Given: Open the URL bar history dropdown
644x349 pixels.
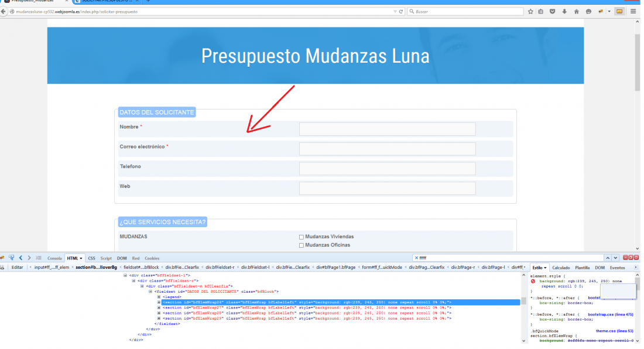Looking at the screenshot, I should tap(395, 12).
